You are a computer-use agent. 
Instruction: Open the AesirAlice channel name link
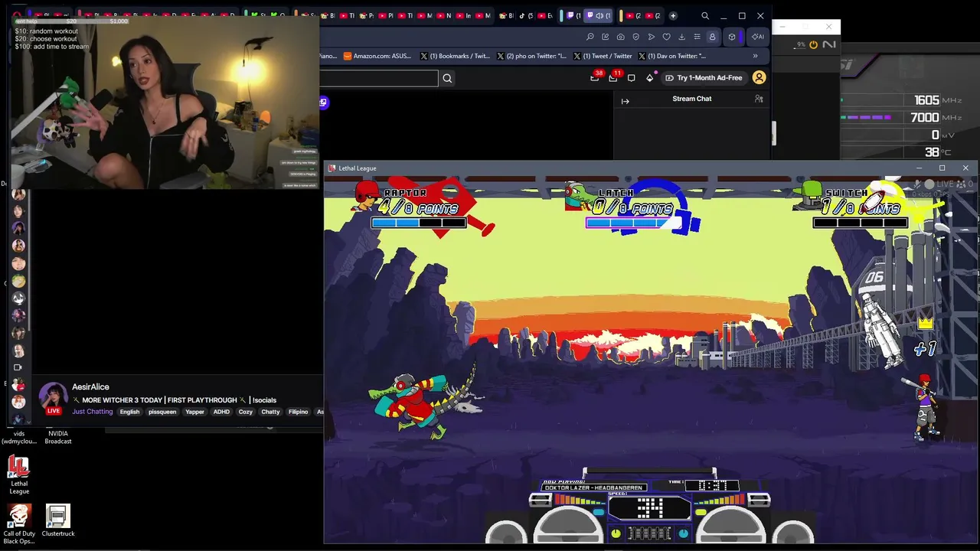[90, 387]
